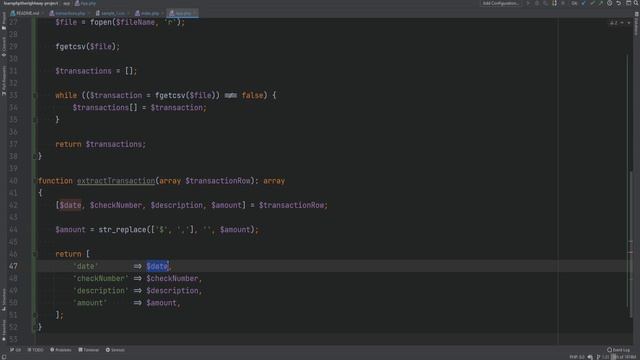Click the app folder breadcrumb

(67, 3)
